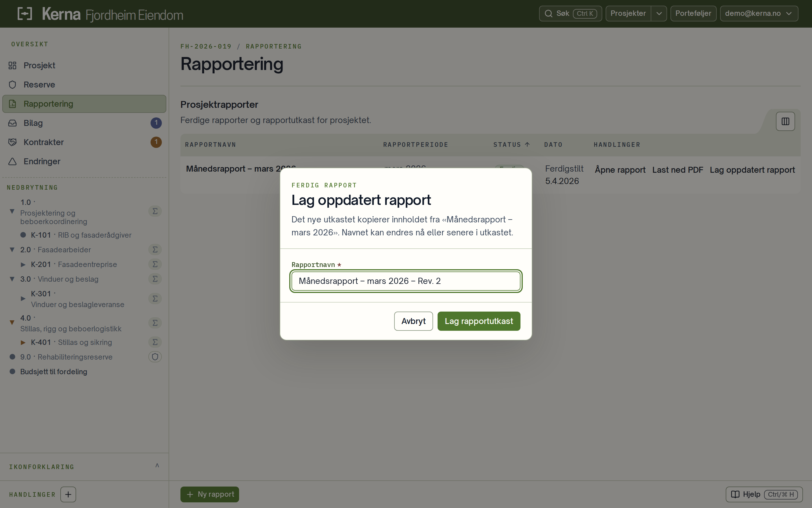
Task: Select 9.0 Rehabiliteringsreserve
Action: click(x=66, y=357)
